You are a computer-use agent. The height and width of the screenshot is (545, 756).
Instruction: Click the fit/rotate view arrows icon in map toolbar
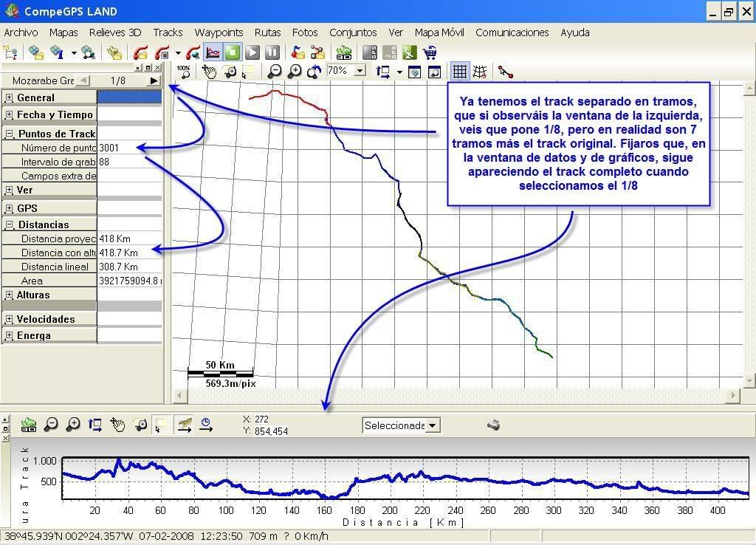tap(383, 72)
